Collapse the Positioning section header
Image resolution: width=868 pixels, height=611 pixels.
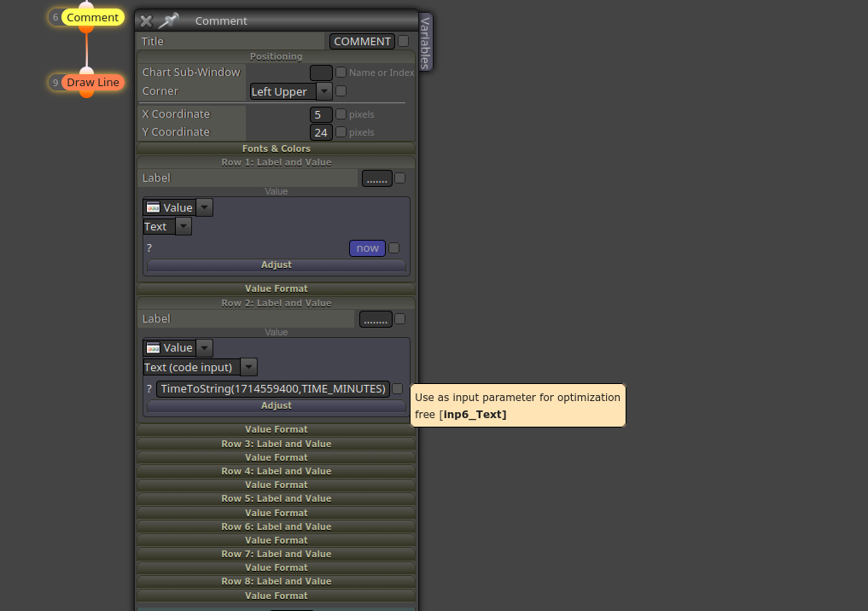277,56
